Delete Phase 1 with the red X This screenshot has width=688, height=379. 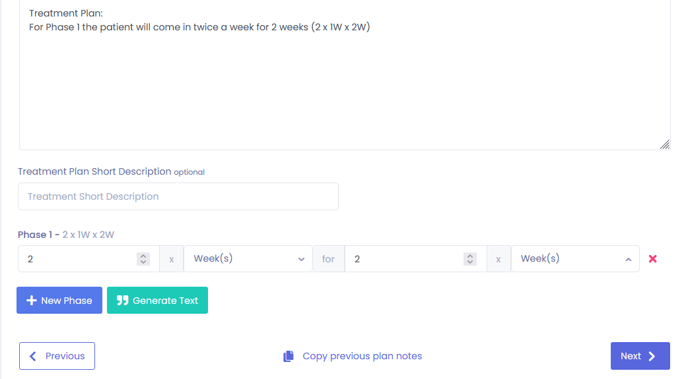tap(652, 259)
